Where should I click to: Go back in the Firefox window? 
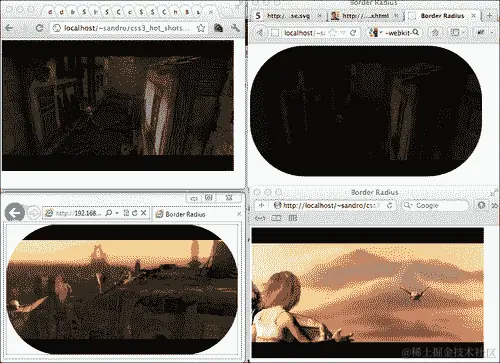click(259, 33)
